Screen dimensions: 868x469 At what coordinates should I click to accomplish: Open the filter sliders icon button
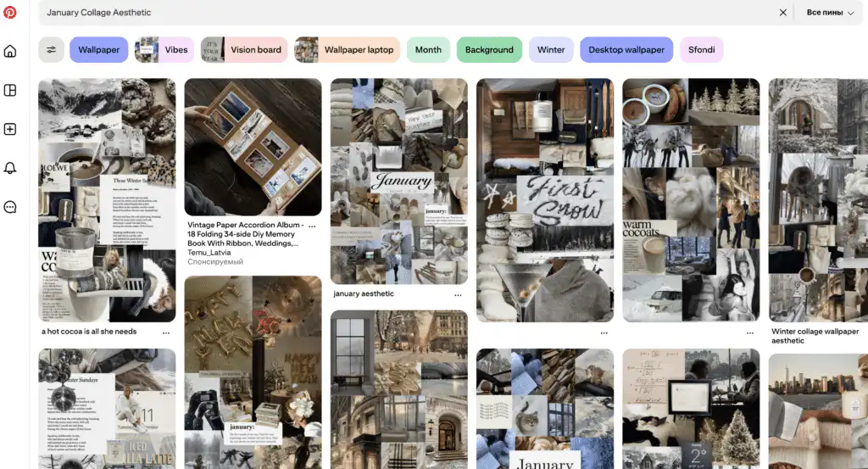(x=51, y=50)
